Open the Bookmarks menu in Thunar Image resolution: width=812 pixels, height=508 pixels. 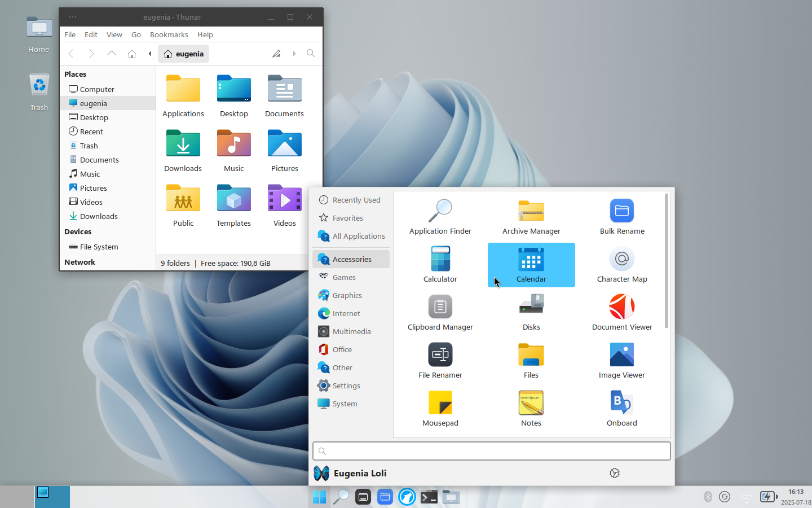[x=169, y=34]
